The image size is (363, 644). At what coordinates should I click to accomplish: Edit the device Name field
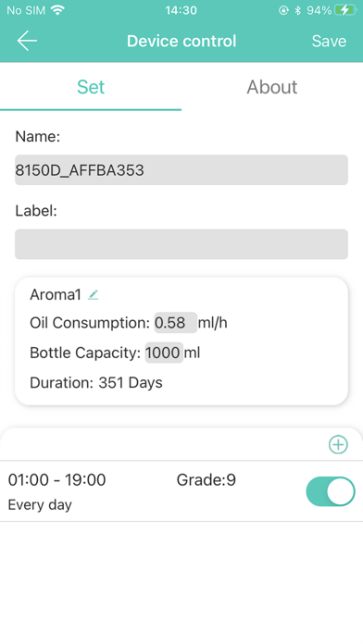point(181,169)
